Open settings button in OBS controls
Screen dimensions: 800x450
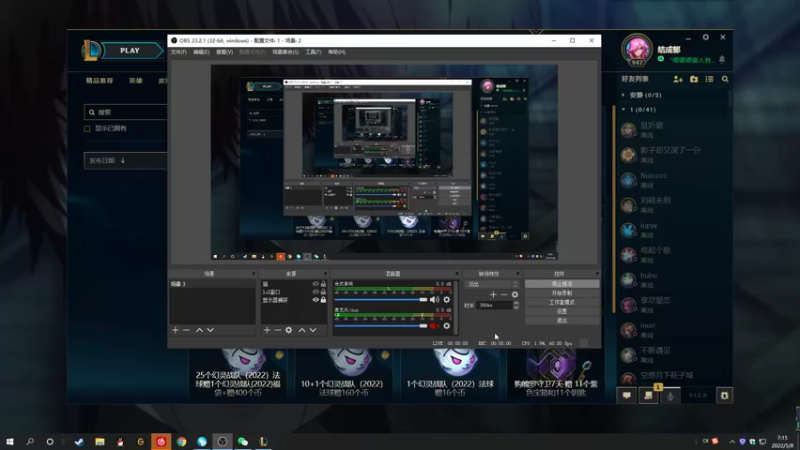point(562,311)
